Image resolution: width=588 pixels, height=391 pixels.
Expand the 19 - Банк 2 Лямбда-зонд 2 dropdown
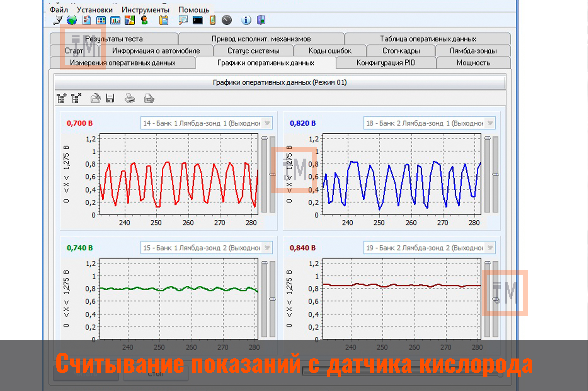coord(490,248)
